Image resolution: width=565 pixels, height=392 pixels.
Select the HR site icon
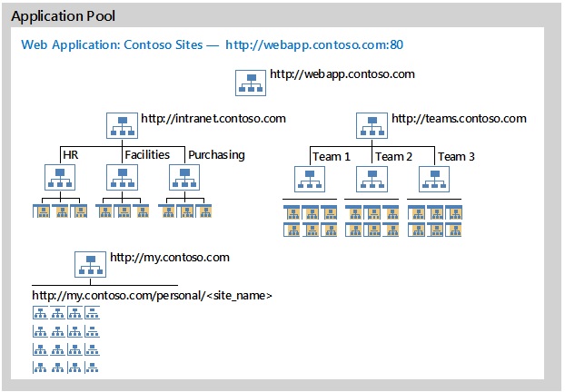pyautogui.click(x=60, y=178)
